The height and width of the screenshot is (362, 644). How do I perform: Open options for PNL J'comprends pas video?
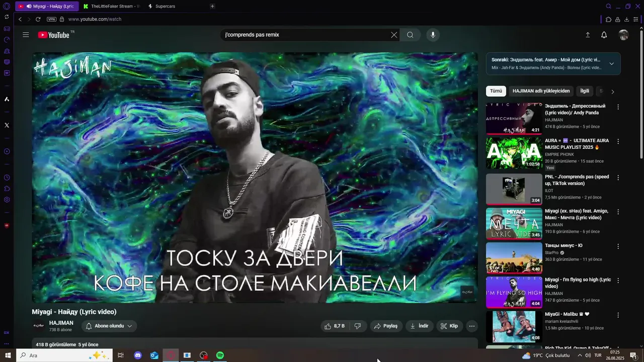618,177
